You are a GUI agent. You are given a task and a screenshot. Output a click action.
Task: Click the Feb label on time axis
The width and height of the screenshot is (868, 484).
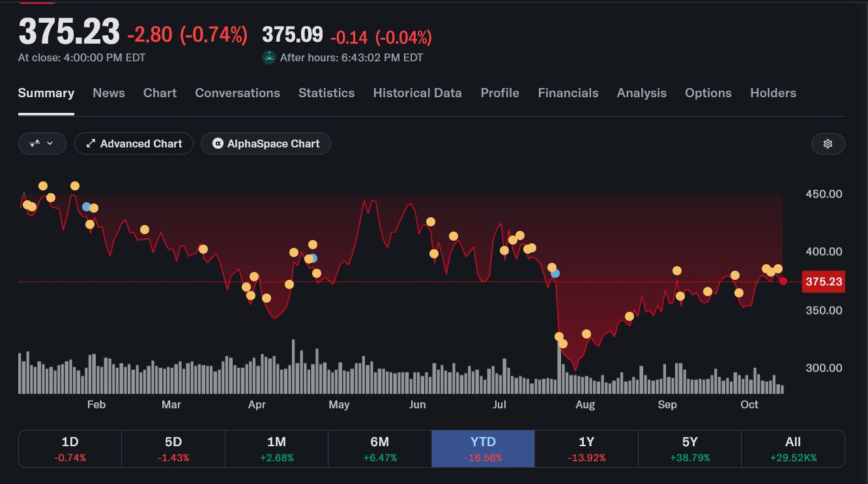click(x=96, y=404)
